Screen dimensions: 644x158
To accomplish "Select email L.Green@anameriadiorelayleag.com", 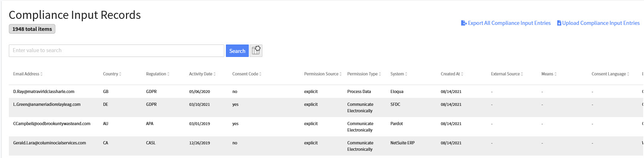I will [x=47, y=105].
